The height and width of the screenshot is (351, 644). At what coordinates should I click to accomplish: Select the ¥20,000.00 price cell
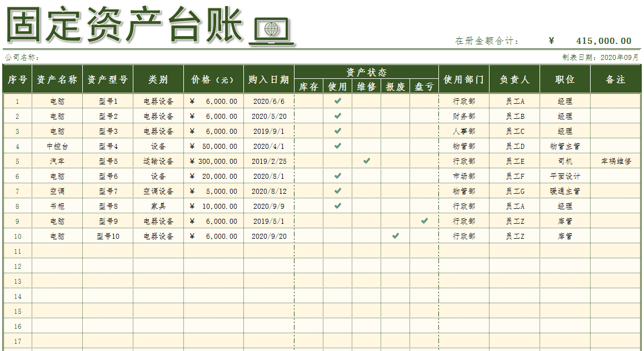pyautogui.click(x=213, y=176)
